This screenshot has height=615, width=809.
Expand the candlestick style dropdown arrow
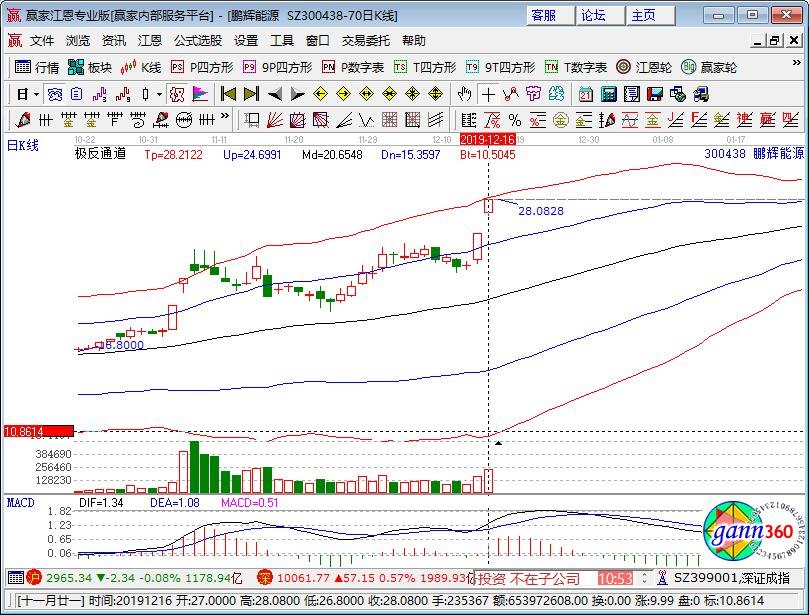(x=159, y=94)
